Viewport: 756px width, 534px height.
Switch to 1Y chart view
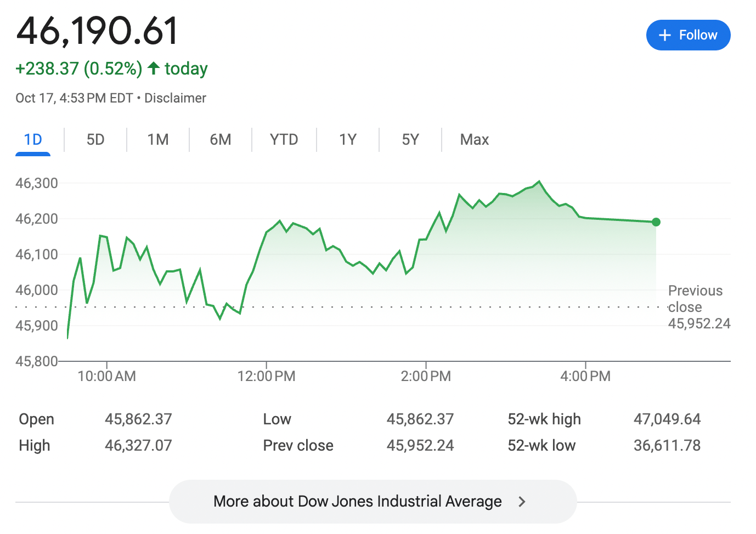click(348, 140)
